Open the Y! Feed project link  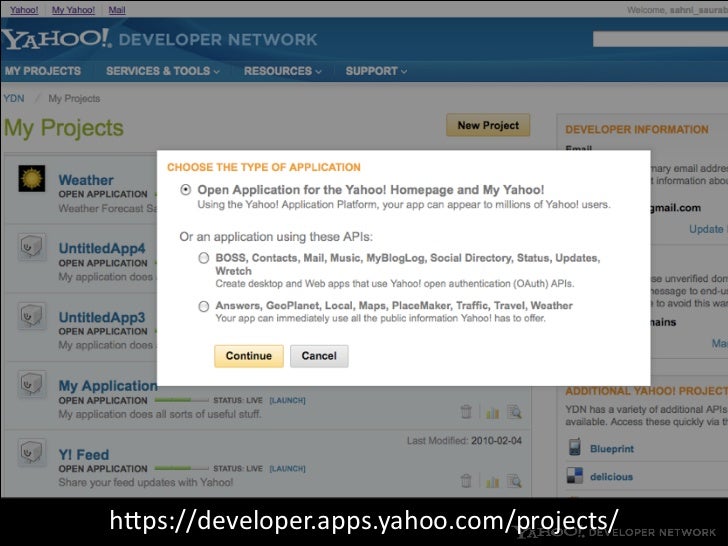pyautogui.click(x=84, y=455)
